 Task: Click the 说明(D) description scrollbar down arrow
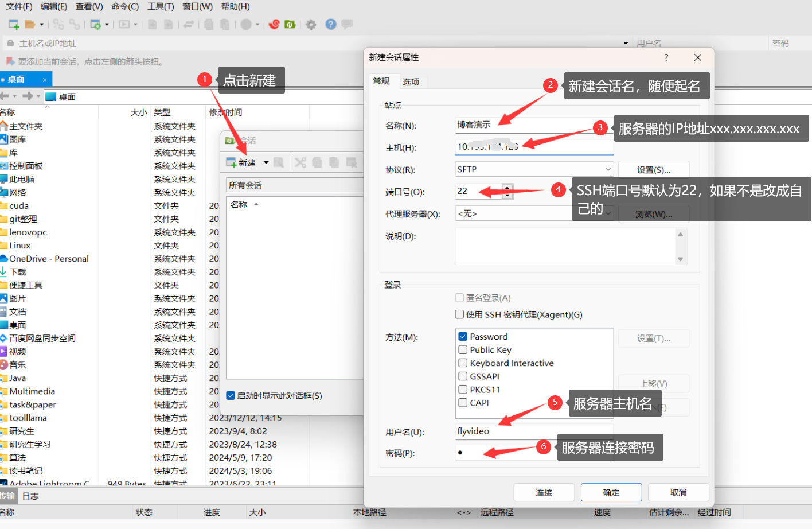point(681,259)
